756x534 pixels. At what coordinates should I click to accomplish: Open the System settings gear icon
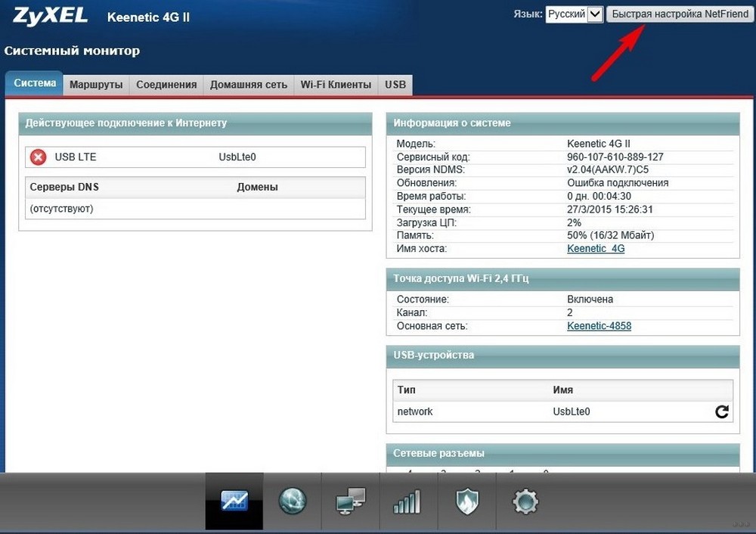point(525,501)
